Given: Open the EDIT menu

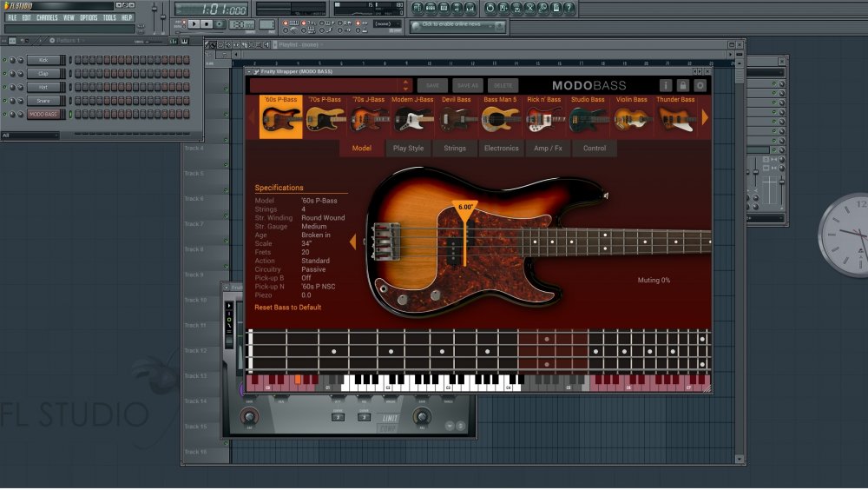Looking at the screenshot, I should [x=27, y=17].
